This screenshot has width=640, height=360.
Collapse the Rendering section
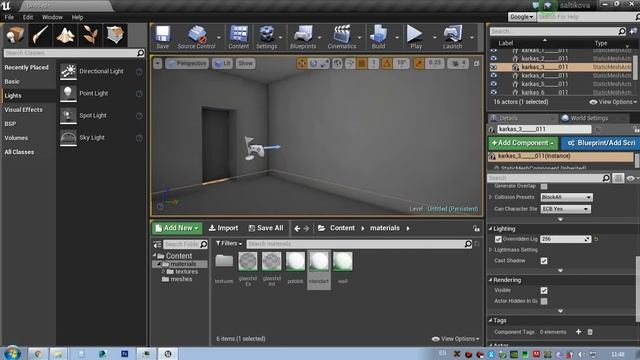[x=491, y=280]
